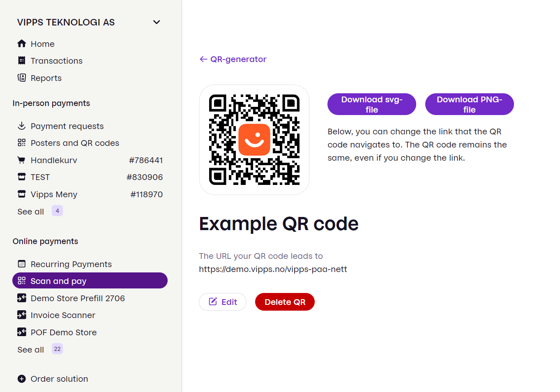The height and width of the screenshot is (392, 560).
Task: Click the Posters and QR codes icon
Action: (x=22, y=143)
